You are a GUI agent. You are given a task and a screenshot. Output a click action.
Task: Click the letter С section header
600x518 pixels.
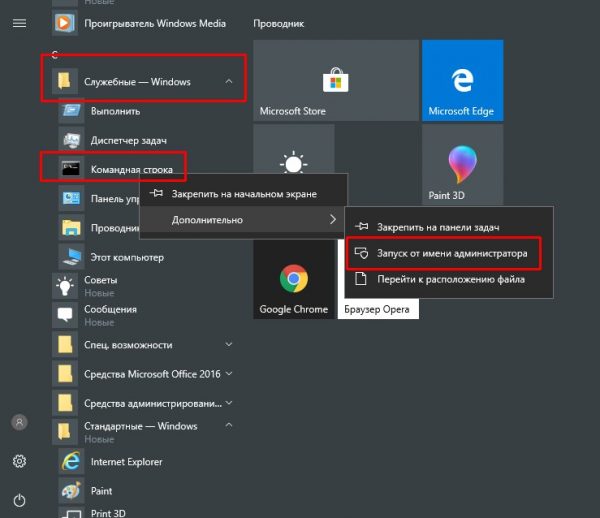pyautogui.click(x=55, y=55)
